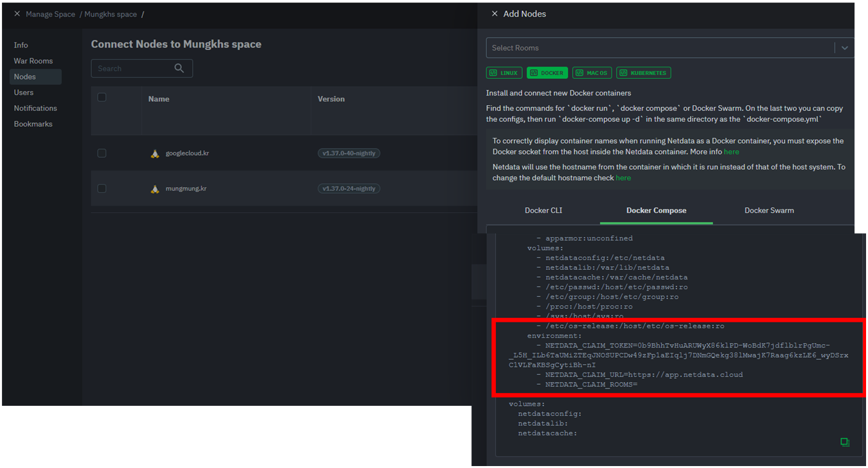Sort by the Version column header
Viewport: 868px width, 468px height.
[331, 99]
